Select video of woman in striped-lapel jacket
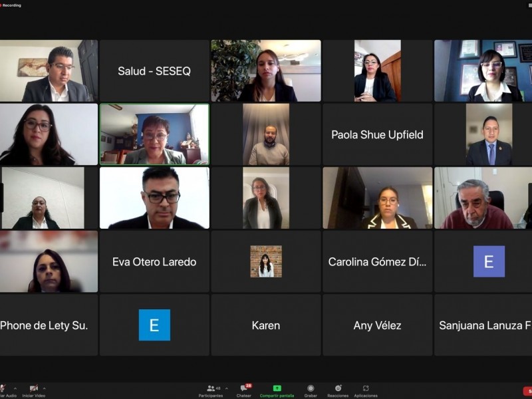The height and width of the screenshot is (399, 532). (377, 198)
